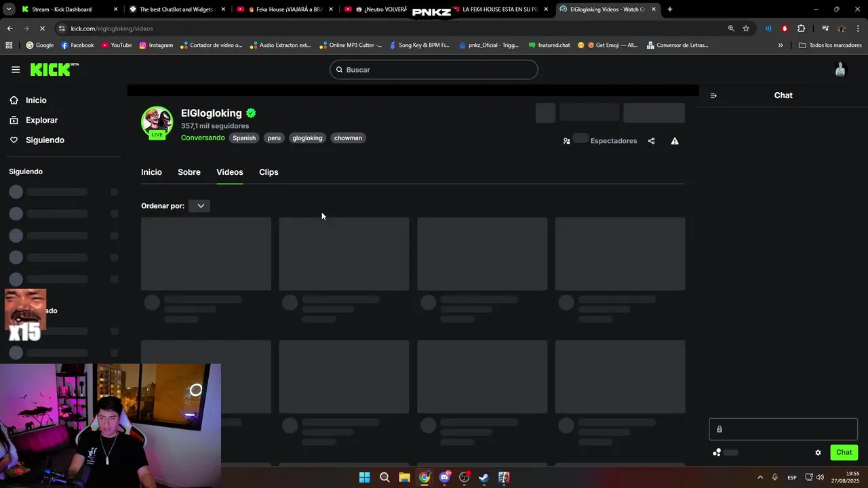The width and height of the screenshot is (868, 488).
Task: Switch to the Clips tab
Action: (269, 172)
